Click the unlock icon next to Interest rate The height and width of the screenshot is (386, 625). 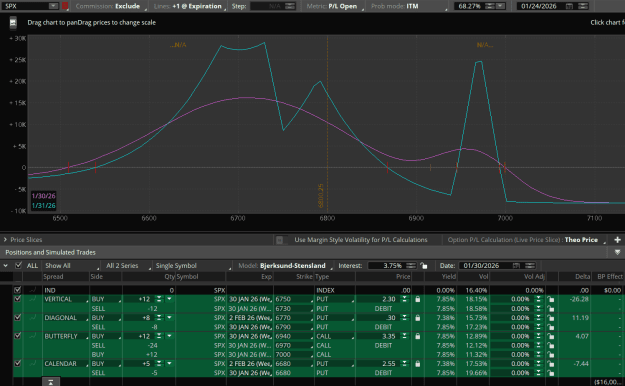pos(424,266)
